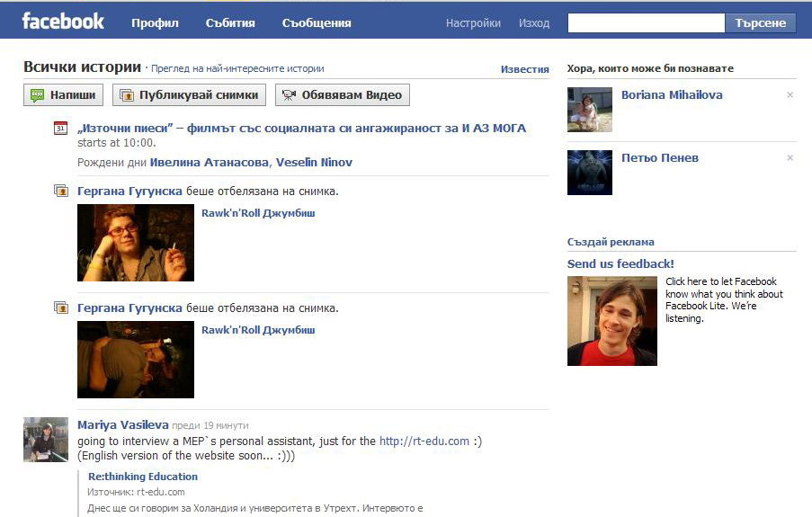Open Veselin Ninov's profile link
The height and width of the screenshot is (517, 812).
[314, 162]
